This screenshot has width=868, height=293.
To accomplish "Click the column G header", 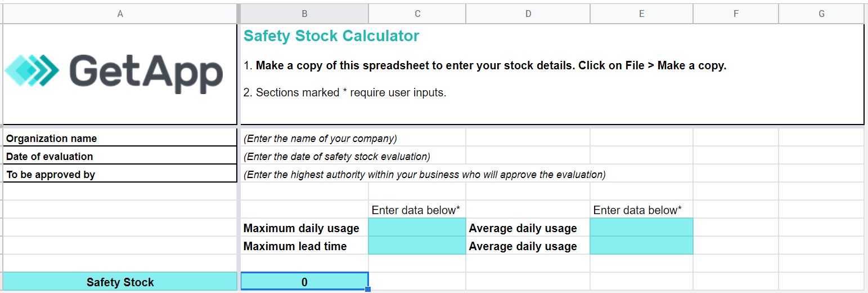I will pyautogui.click(x=821, y=14).
